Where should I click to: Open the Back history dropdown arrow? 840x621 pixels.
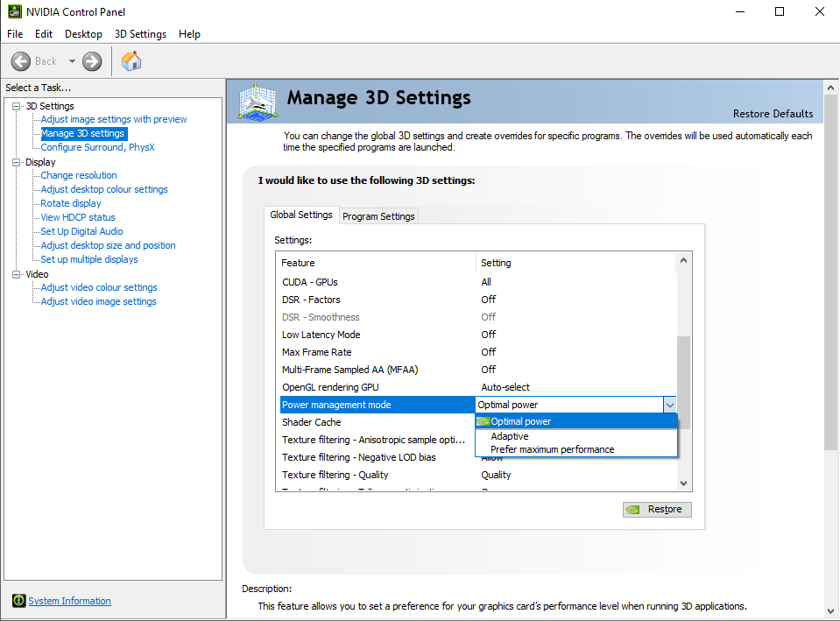point(72,61)
